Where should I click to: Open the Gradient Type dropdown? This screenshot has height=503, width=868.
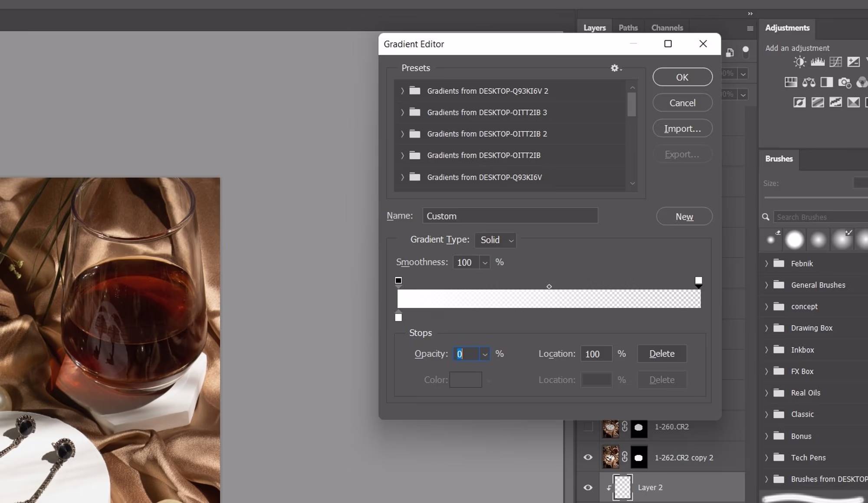tap(496, 240)
